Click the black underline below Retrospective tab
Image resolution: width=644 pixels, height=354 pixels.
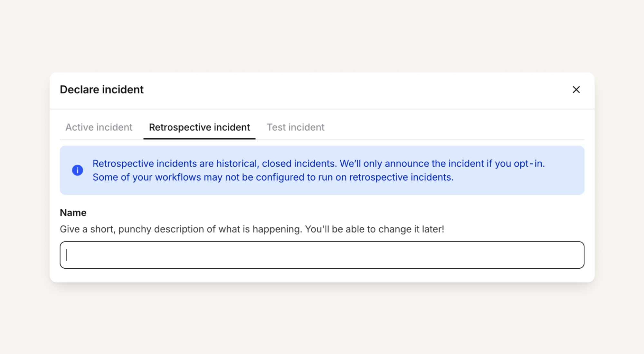(x=199, y=139)
